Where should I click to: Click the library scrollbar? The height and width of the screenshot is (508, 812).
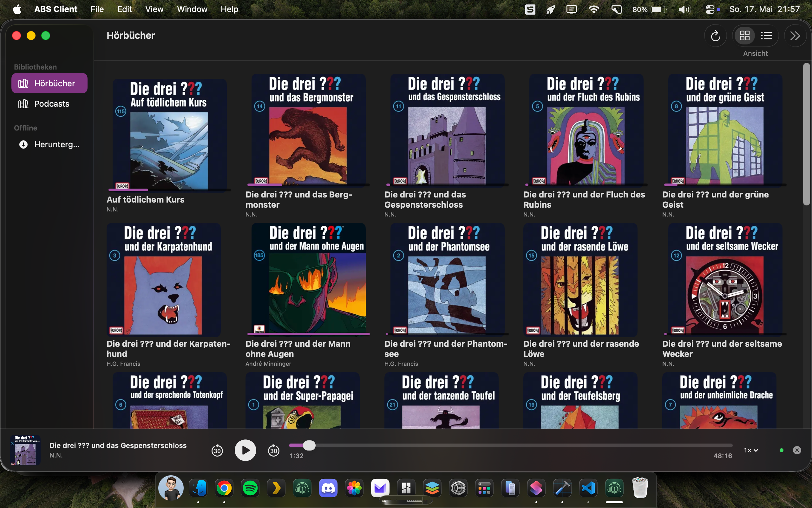[x=807, y=134]
